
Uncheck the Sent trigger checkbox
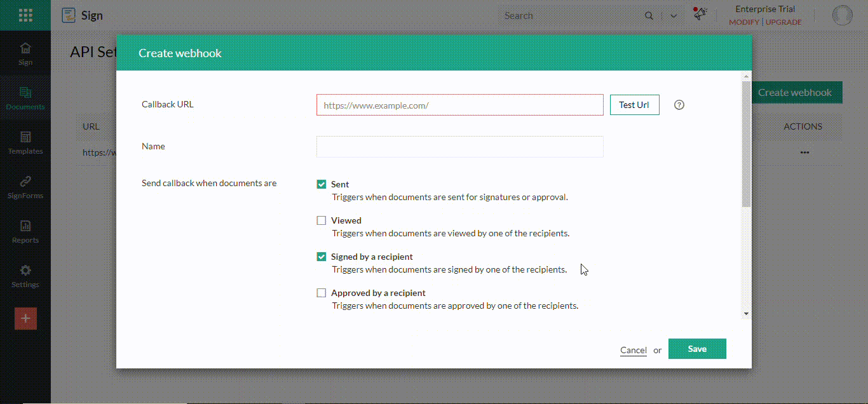coord(322,184)
